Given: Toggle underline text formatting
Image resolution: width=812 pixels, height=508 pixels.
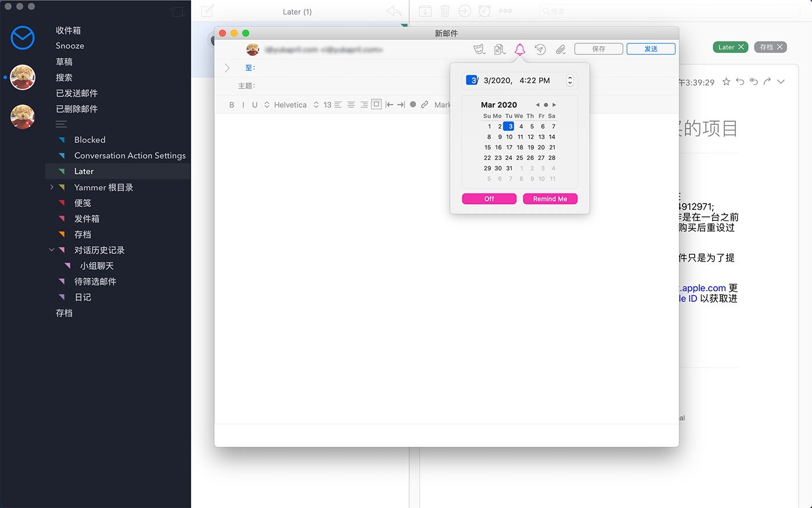Looking at the screenshot, I should tap(254, 105).
